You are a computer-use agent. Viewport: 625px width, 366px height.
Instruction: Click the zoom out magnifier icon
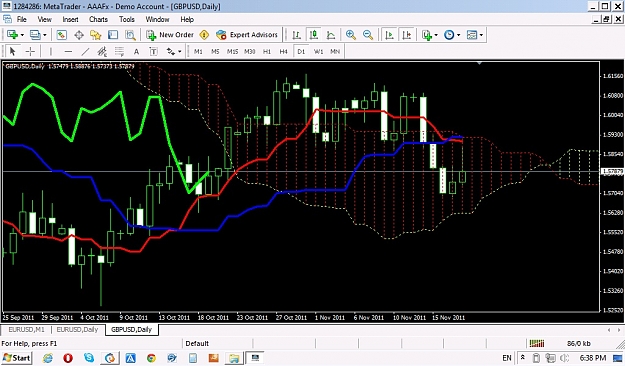(368, 35)
